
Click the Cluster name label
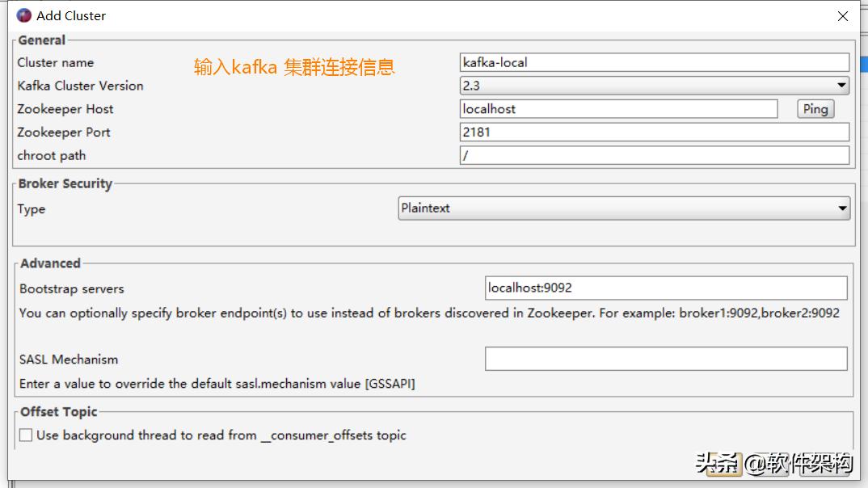55,62
